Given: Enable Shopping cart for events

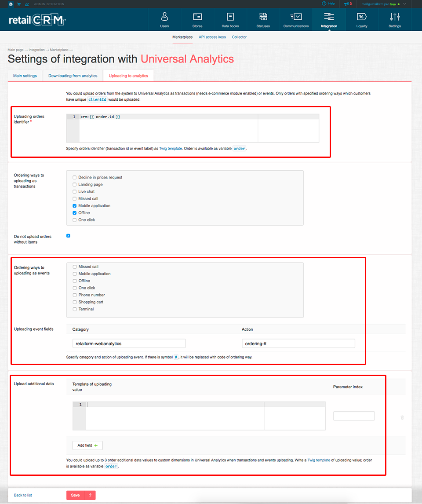Looking at the screenshot, I should click(x=74, y=302).
